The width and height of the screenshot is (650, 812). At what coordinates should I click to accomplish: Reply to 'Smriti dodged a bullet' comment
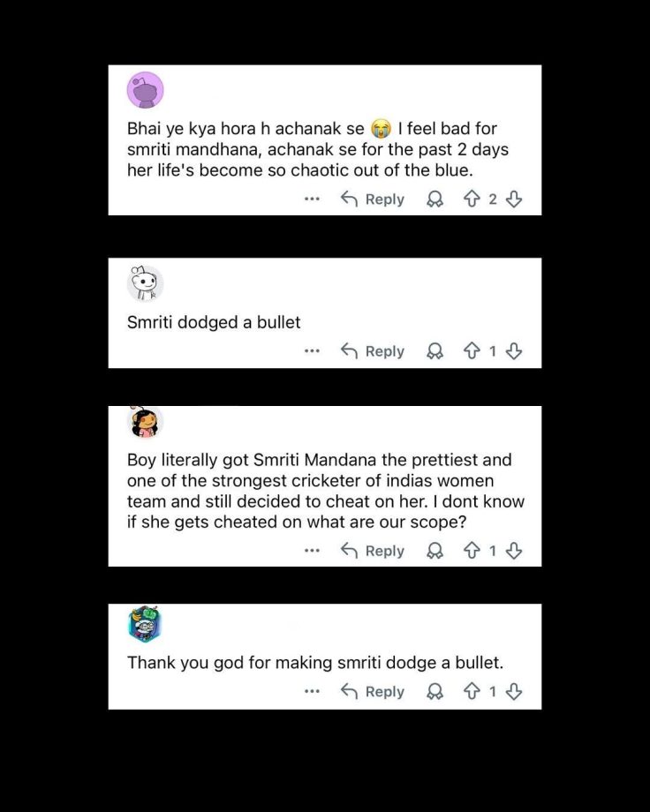coord(373,351)
